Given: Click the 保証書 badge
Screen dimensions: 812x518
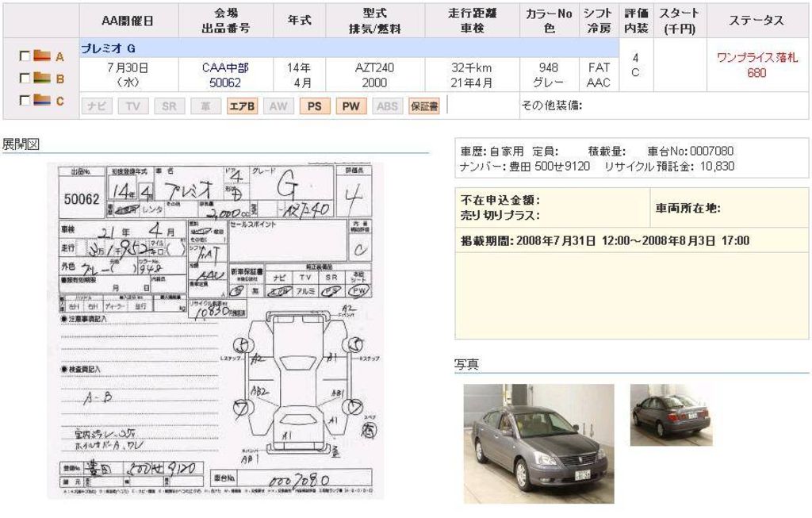Looking at the screenshot, I should [x=423, y=106].
